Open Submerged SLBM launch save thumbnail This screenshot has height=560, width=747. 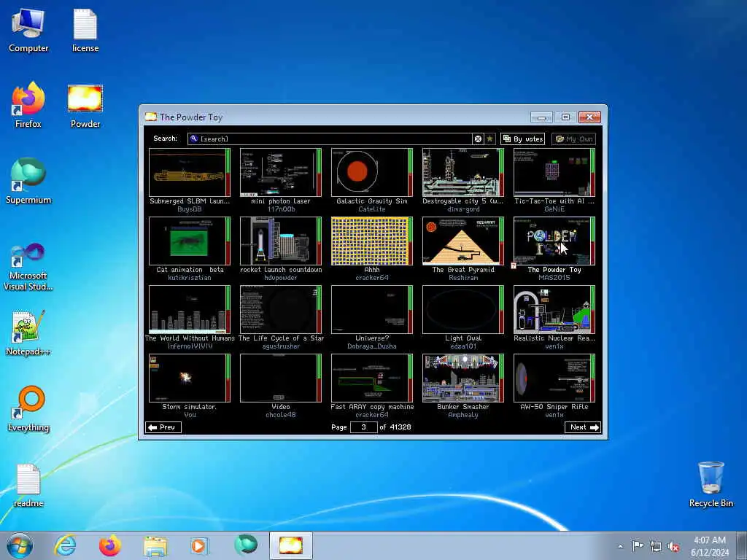pos(190,172)
